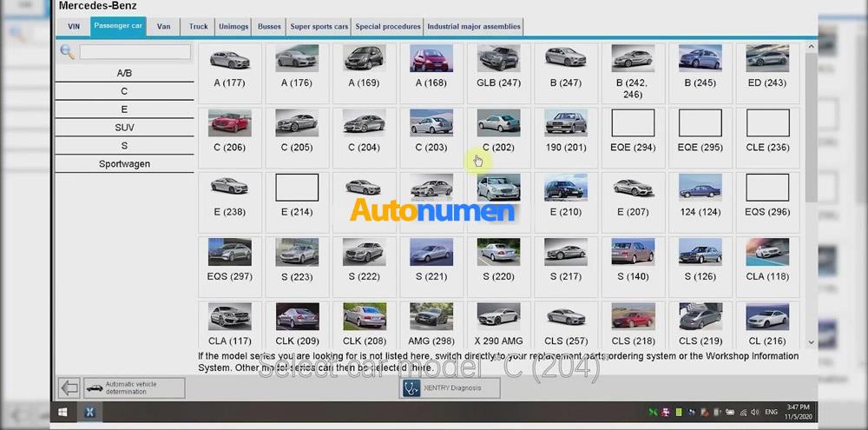Launch XENTRY Diagnosis button
The image size is (868, 430).
click(x=450, y=388)
